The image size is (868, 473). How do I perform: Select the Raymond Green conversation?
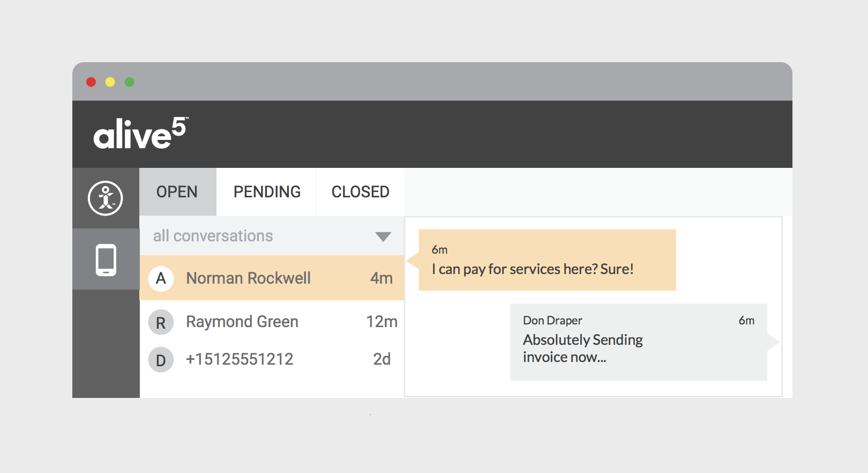pos(242,322)
